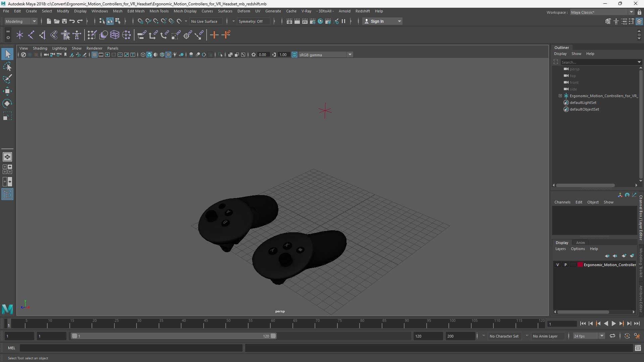The image size is (644, 362).
Task: Click the poly sphere cage shelf icon
Action: [x=115, y=35]
